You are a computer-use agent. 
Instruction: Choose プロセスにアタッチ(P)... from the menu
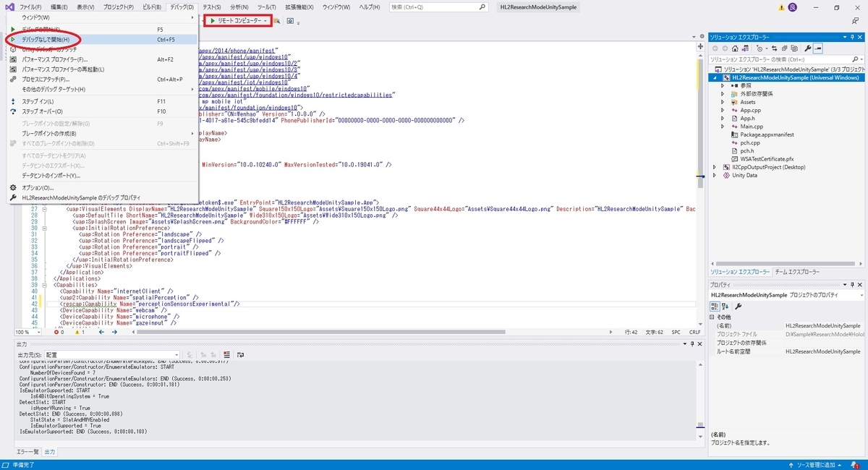point(102,79)
